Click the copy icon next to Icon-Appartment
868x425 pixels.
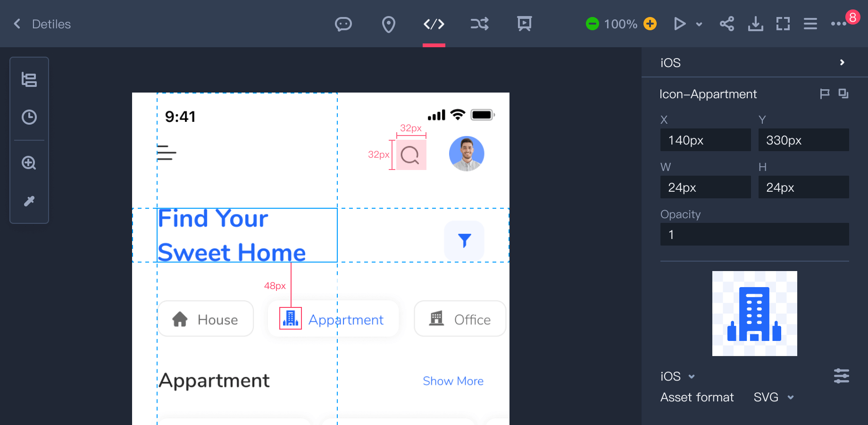click(843, 93)
